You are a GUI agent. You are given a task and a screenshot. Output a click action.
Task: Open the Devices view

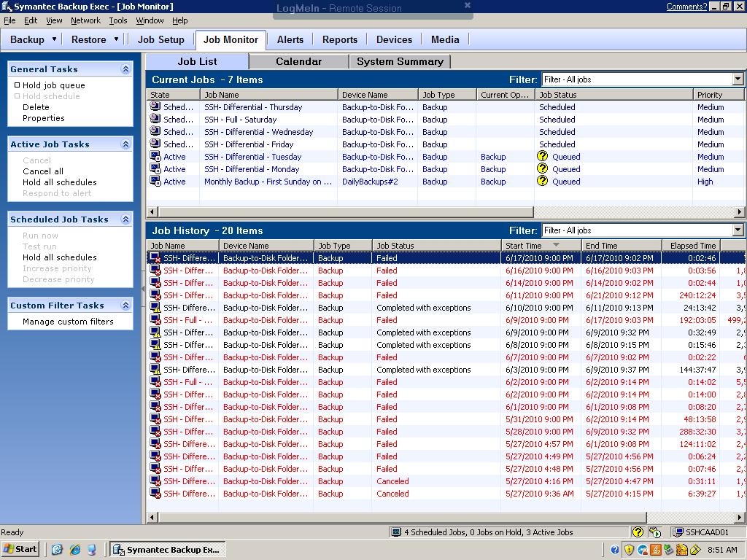coord(394,39)
